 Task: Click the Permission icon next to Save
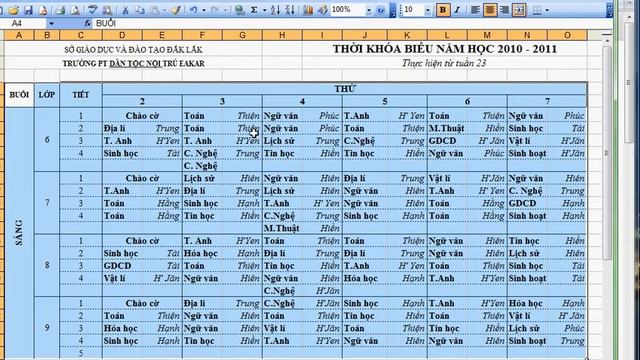pos(43,10)
